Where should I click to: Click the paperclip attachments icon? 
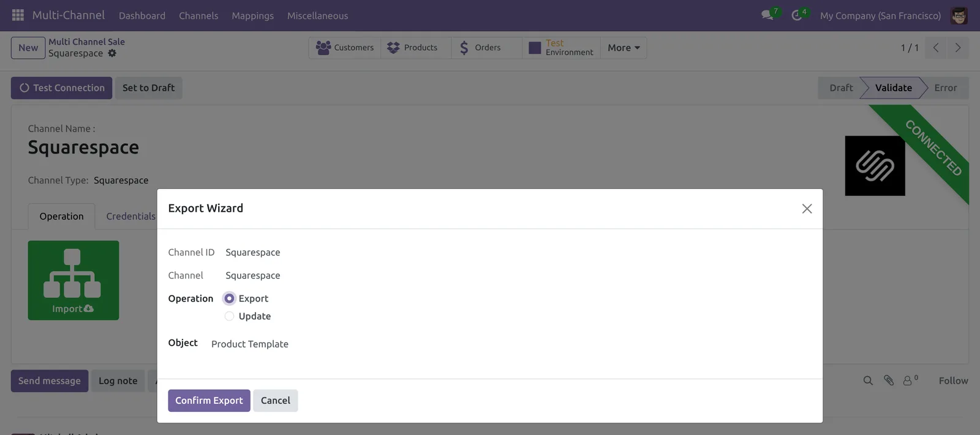pos(889,381)
